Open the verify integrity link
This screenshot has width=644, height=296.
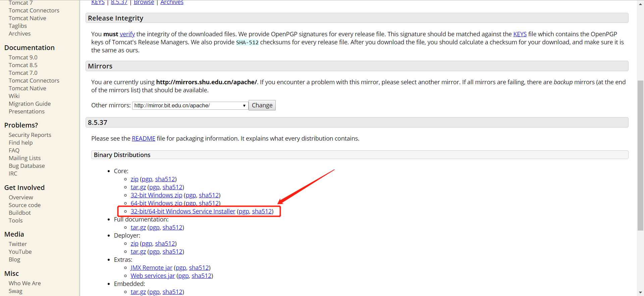[127, 34]
